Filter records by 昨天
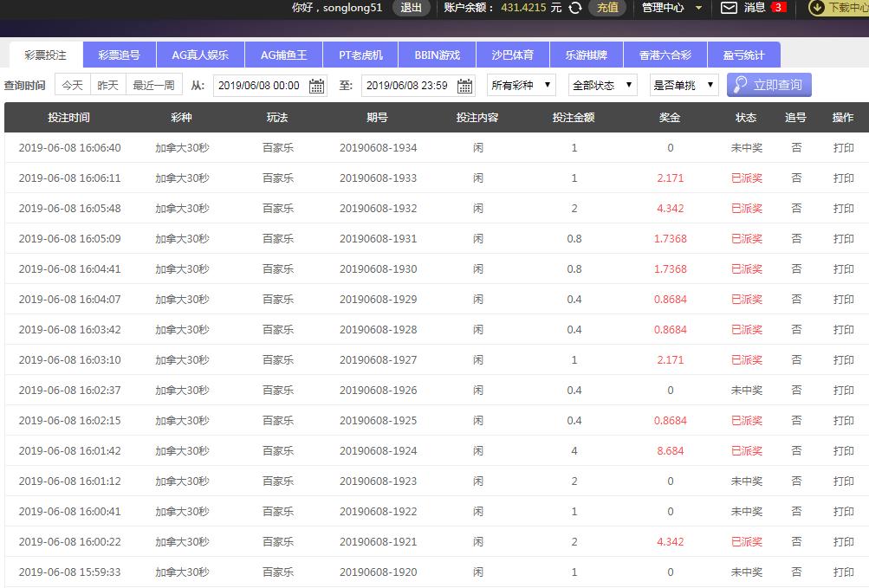The image size is (869, 588). tap(108, 86)
